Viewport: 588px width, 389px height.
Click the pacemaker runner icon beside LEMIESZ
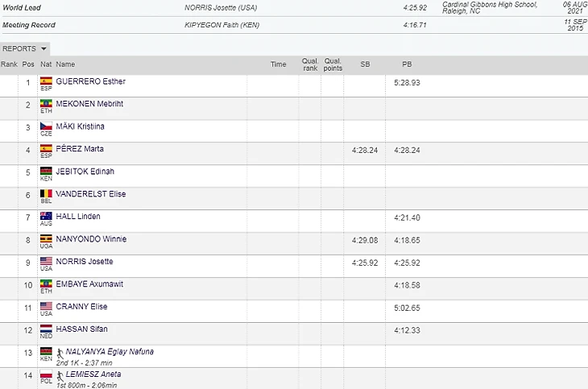[60, 375]
